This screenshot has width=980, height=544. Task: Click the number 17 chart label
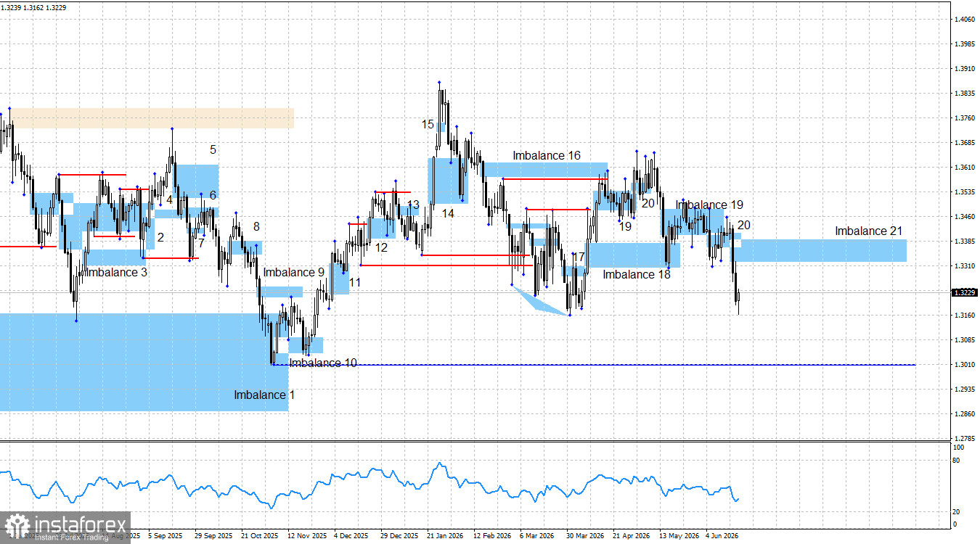578,257
